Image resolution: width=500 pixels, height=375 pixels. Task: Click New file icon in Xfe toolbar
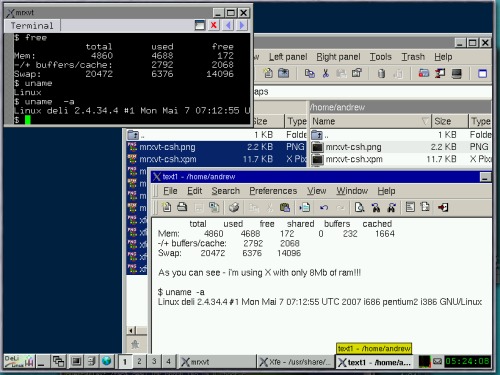[x=268, y=73]
